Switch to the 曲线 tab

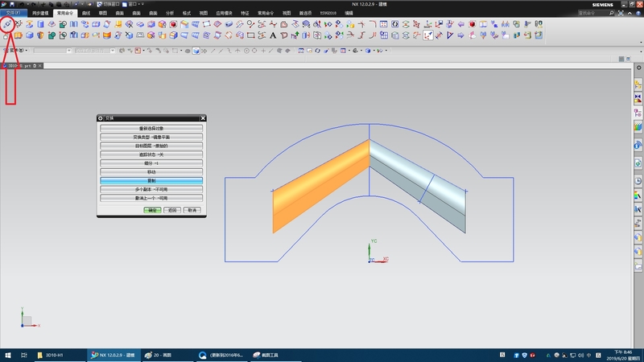[x=86, y=13]
